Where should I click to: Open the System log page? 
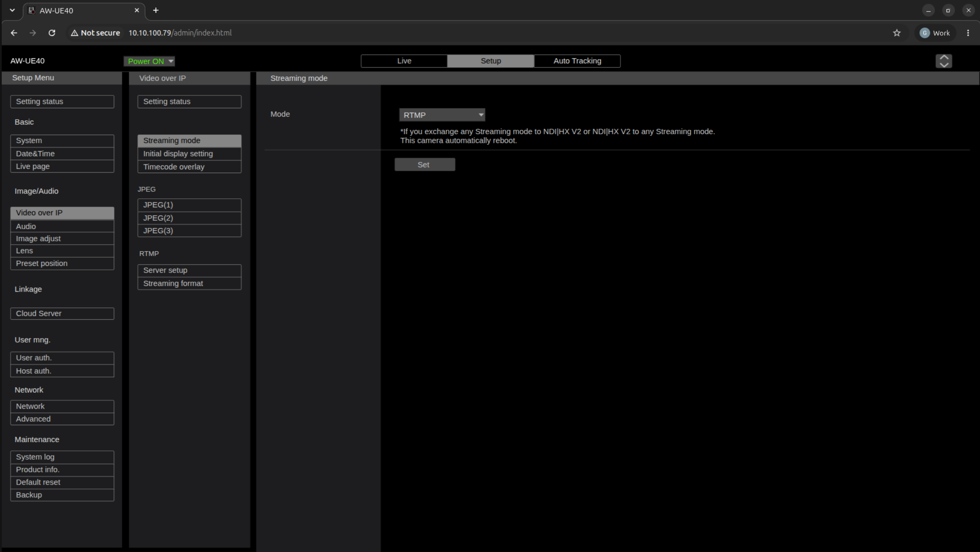62,457
